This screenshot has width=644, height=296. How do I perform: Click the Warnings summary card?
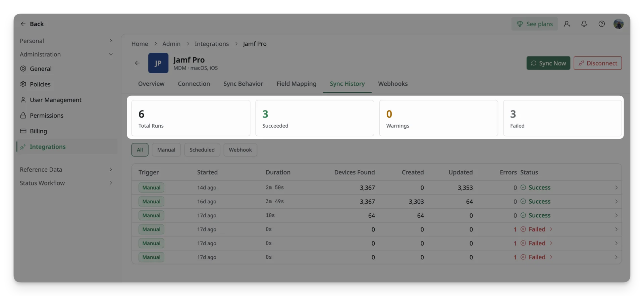(438, 118)
